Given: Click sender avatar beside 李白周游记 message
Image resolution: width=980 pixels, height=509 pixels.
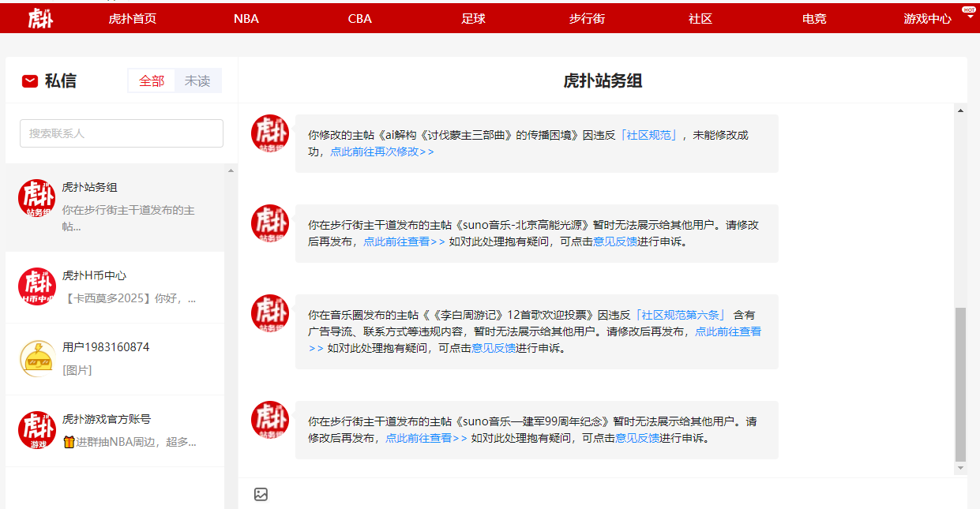Looking at the screenshot, I should tap(270, 313).
